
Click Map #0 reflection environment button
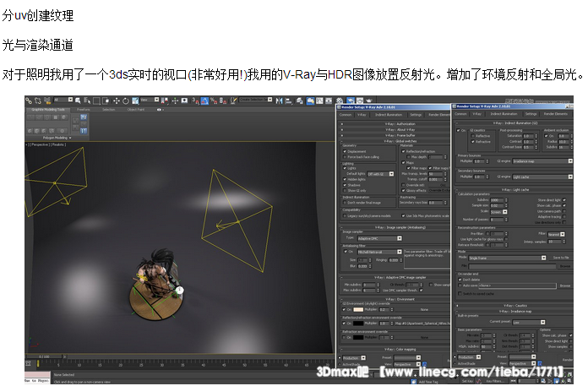pos(422,323)
